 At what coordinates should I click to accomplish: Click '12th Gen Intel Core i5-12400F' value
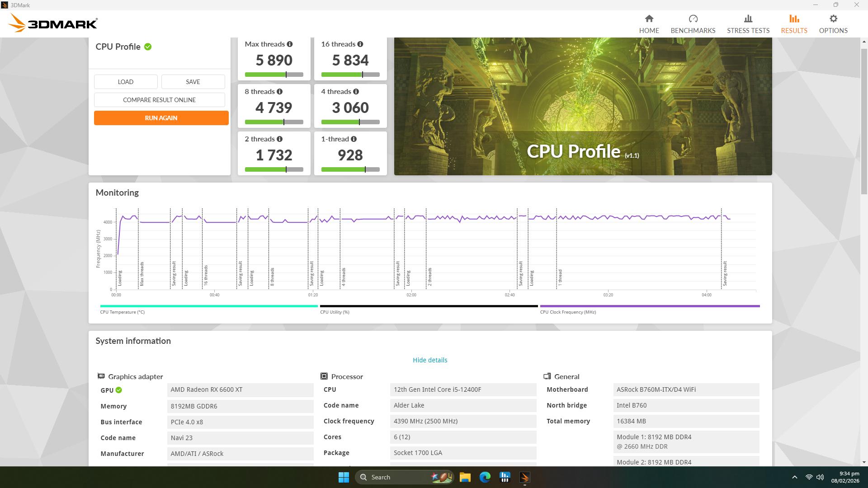[463, 390]
